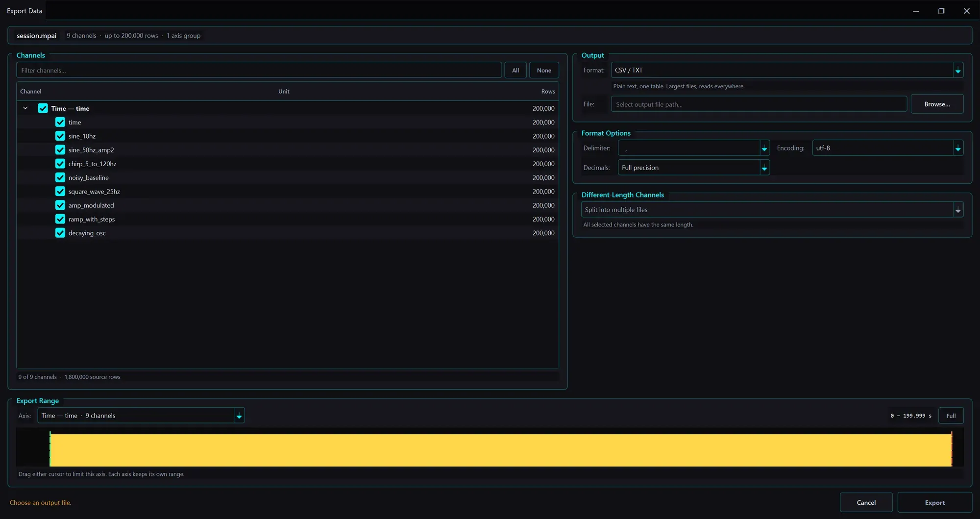This screenshot has width=980, height=519.
Task: Deselect the decaying_osc channel checkbox
Action: (x=60, y=233)
